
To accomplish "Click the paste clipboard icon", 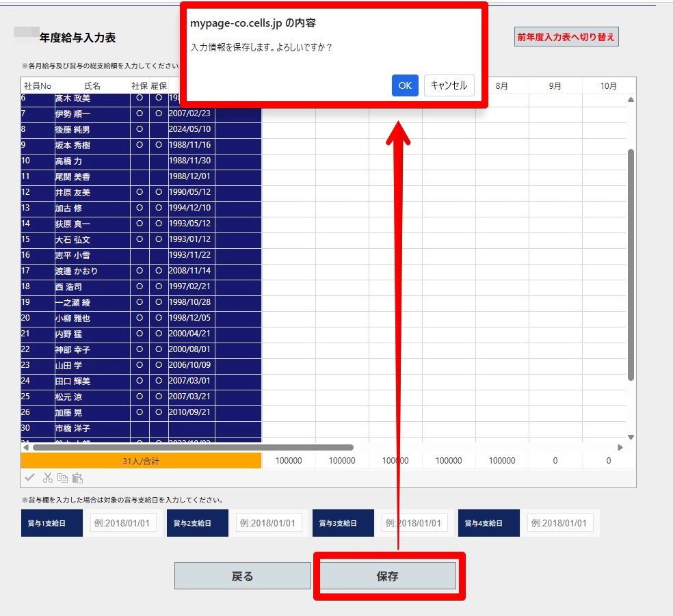I will [x=78, y=477].
